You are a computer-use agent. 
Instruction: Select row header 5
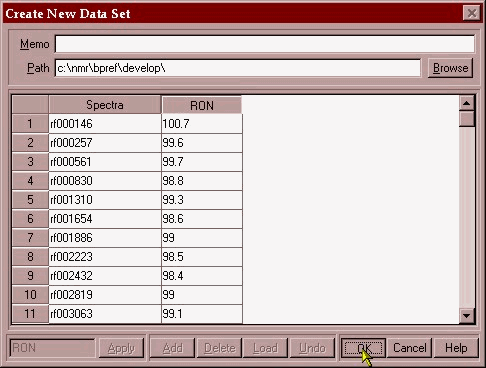(30, 200)
